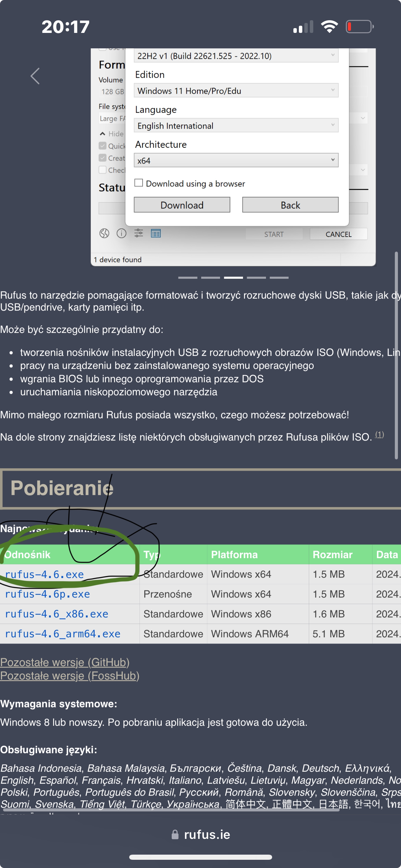Open the Rufus log icon
The image size is (401, 868).
click(156, 233)
